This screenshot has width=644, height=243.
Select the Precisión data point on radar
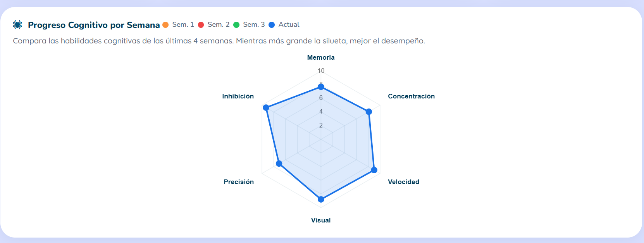pos(279,164)
